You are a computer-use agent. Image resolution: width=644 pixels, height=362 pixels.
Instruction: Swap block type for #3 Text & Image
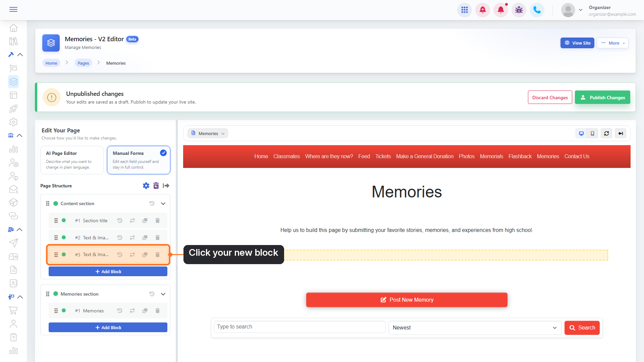click(x=132, y=255)
